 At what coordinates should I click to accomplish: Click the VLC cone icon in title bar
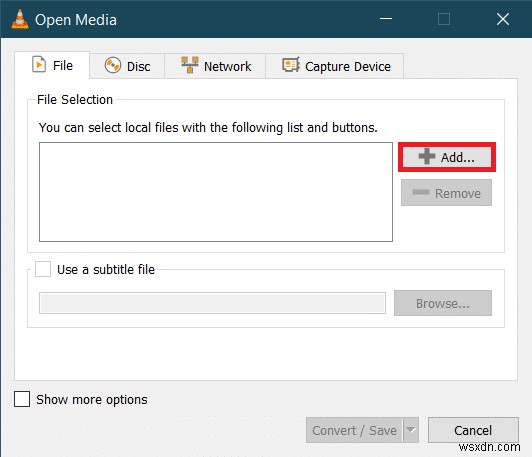click(20, 19)
